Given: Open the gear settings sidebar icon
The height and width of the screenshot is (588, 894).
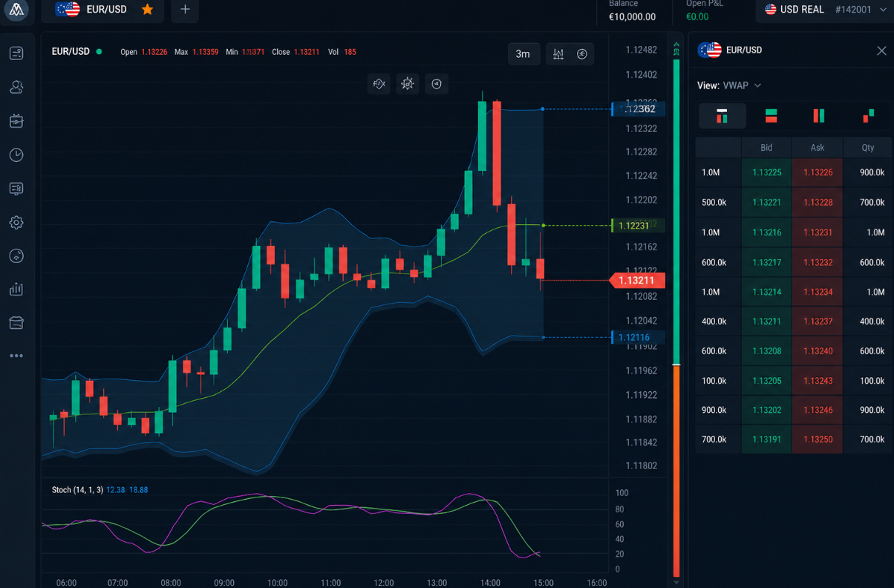Looking at the screenshot, I should tap(16, 222).
